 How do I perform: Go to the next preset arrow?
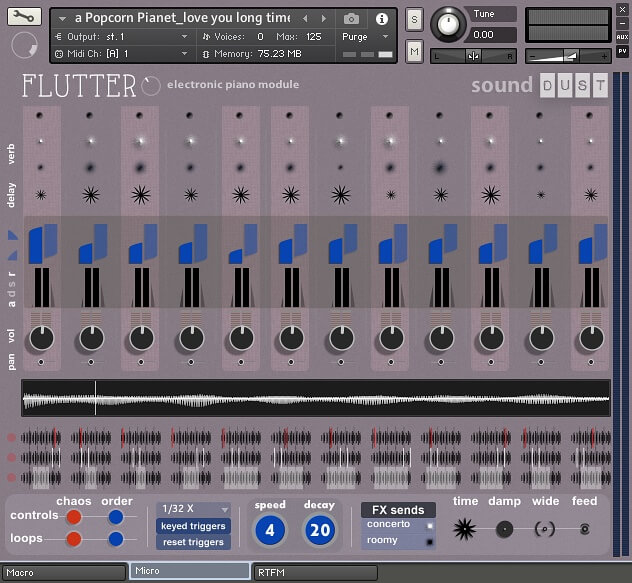pos(324,19)
